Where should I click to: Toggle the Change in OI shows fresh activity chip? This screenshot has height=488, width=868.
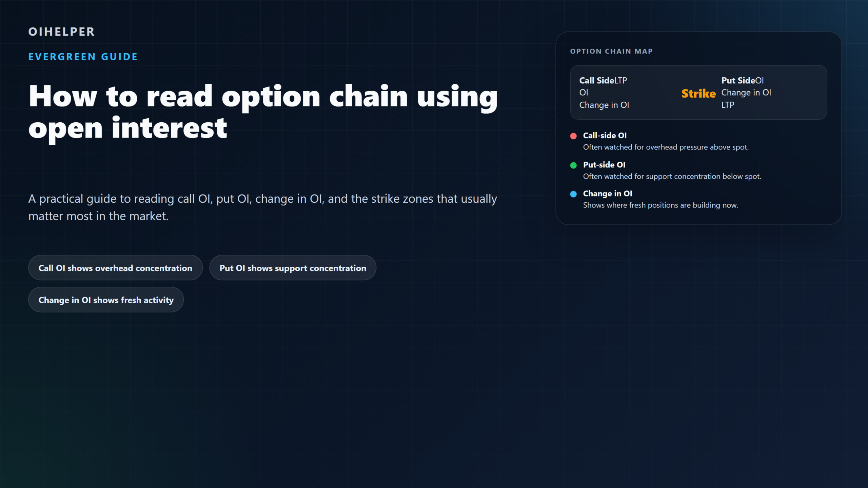point(106,300)
